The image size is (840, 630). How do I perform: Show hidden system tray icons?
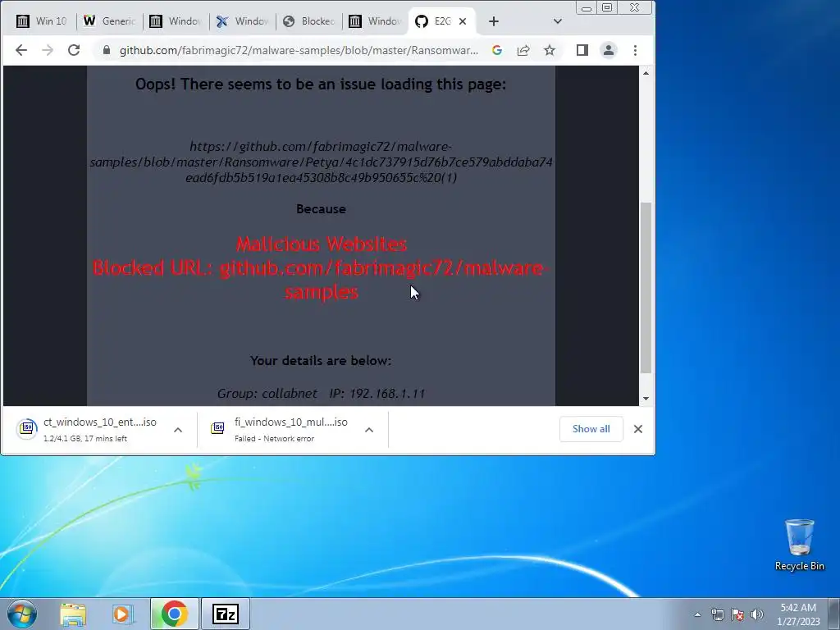click(x=697, y=614)
